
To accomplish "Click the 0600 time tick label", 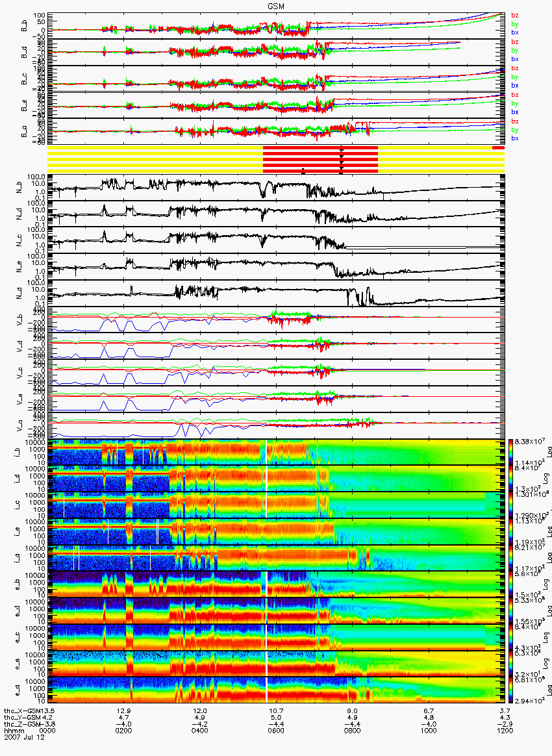I will 276,731.
